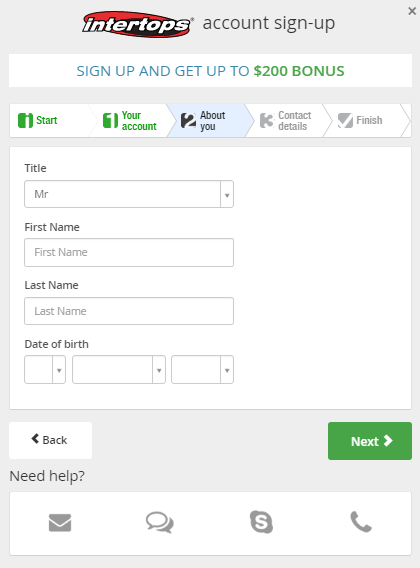Click the email envelope help icon
Screen dimensions: 420x568
click(x=60, y=522)
